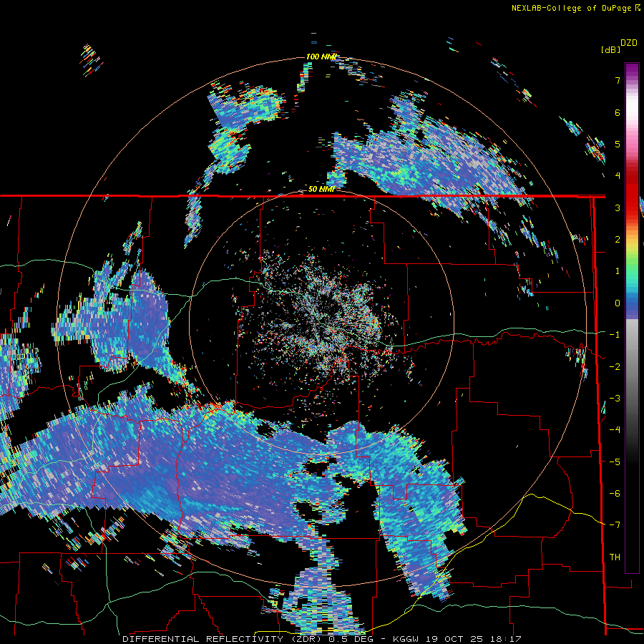644x644 pixels.
Task: Click the 2 value on the scale
Action: click(x=618, y=240)
